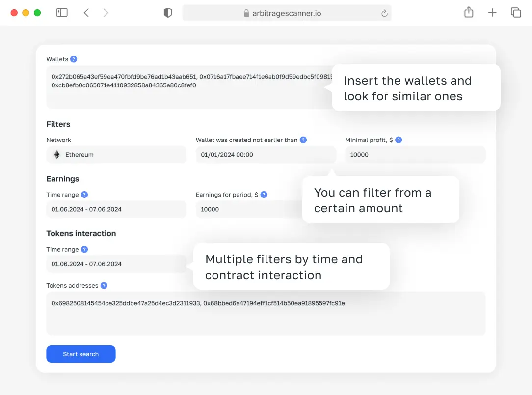This screenshot has height=395, width=532.
Task: Reload the page in address bar
Action: pos(384,14)
